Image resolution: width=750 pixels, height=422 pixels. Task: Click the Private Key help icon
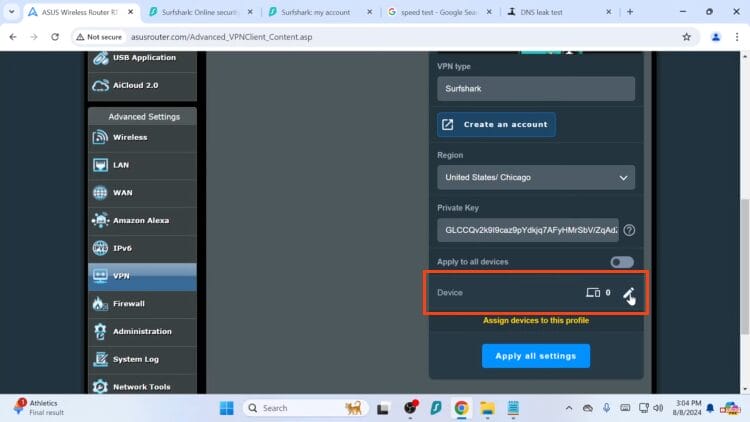tap(629, 231)
